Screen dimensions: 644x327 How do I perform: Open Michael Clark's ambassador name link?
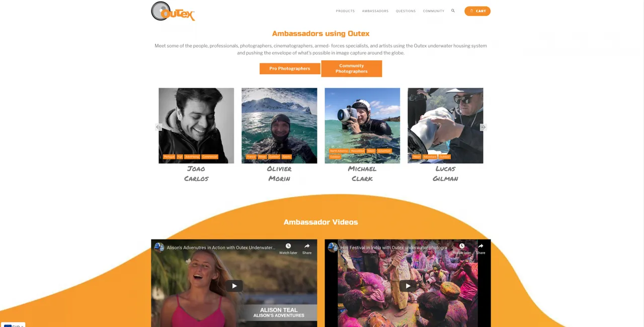coord(362,174)
